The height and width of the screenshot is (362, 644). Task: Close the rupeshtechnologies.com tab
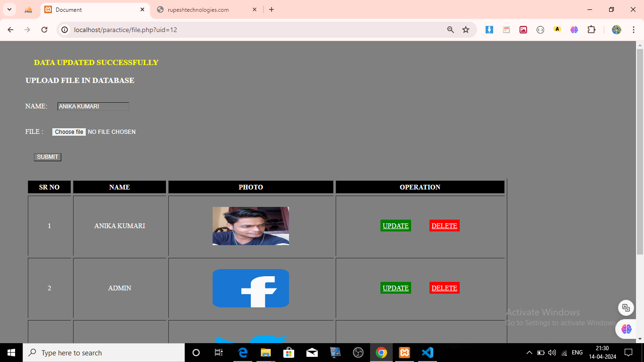255,9
